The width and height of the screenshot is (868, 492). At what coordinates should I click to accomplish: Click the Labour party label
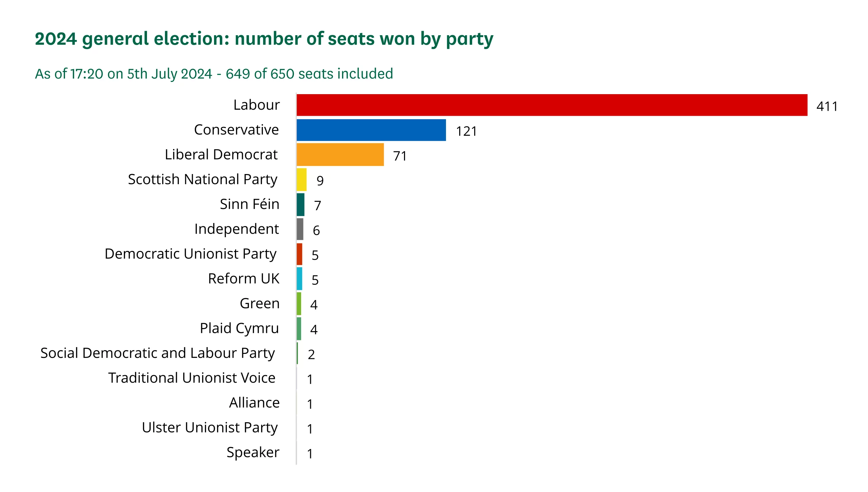pos(256,105)
